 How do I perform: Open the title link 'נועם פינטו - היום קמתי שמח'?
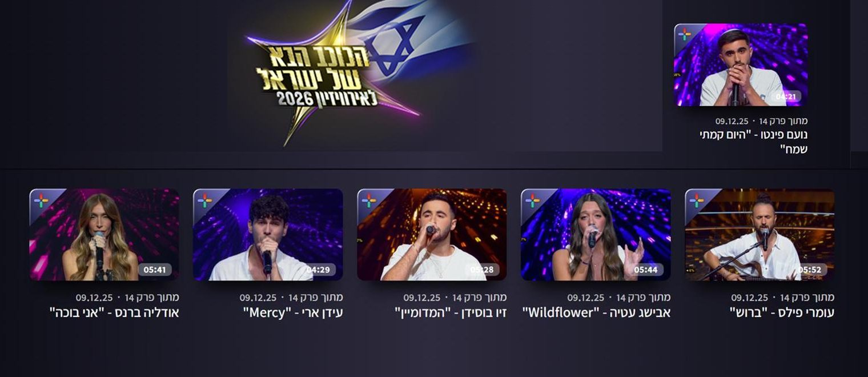(x=753, y=142)
